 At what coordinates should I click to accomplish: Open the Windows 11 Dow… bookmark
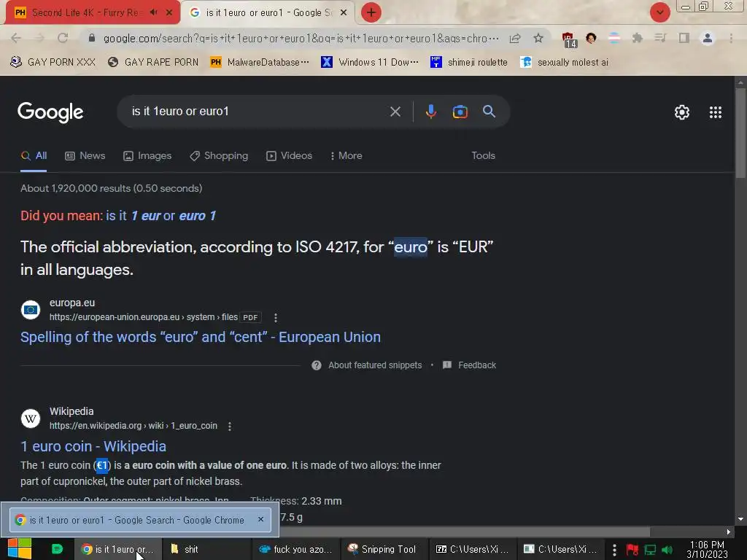point(370,63)
